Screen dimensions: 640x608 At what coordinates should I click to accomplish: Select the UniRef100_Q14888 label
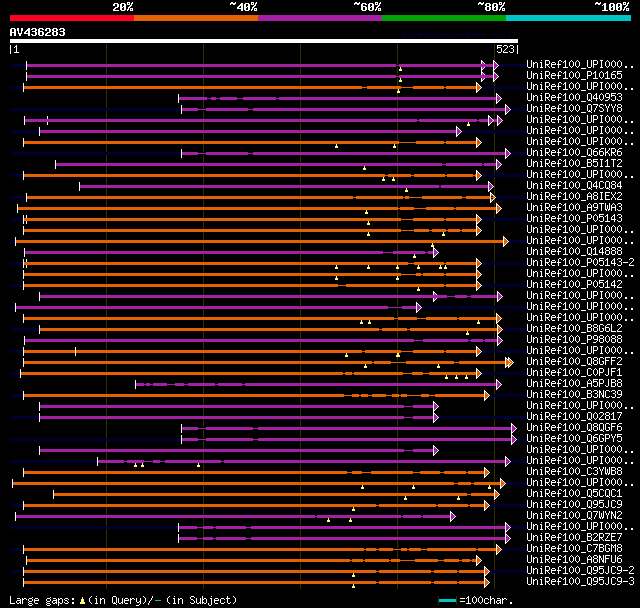(574, 252)
